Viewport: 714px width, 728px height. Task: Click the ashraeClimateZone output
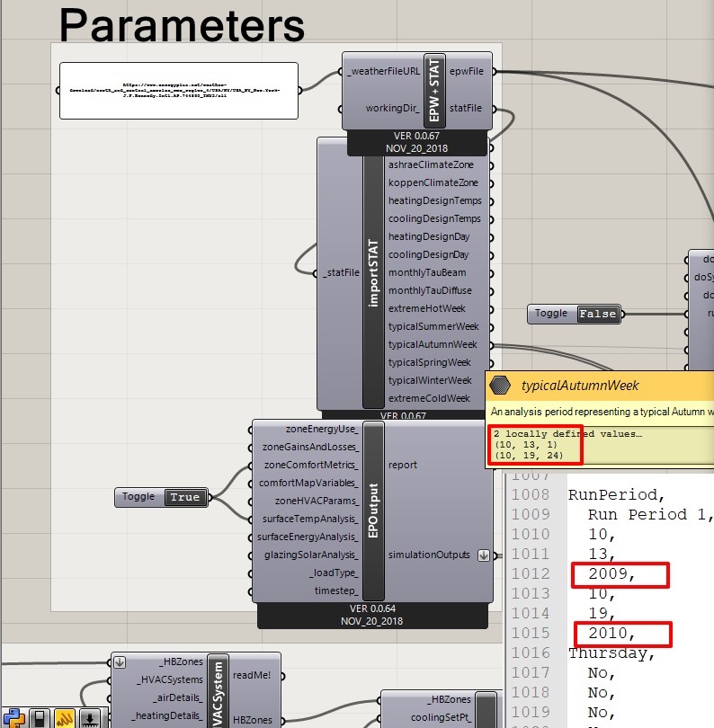[x=431, y=164]
